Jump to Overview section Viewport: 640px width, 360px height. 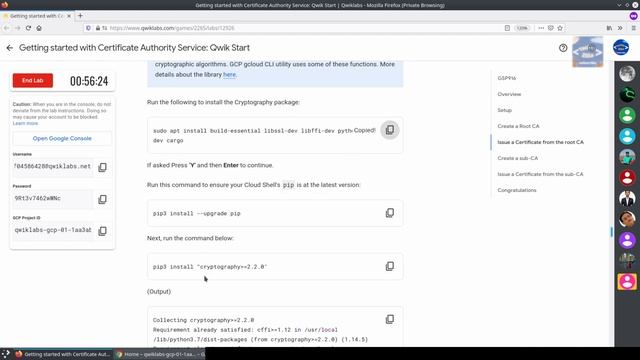click(x=509, y=94)
